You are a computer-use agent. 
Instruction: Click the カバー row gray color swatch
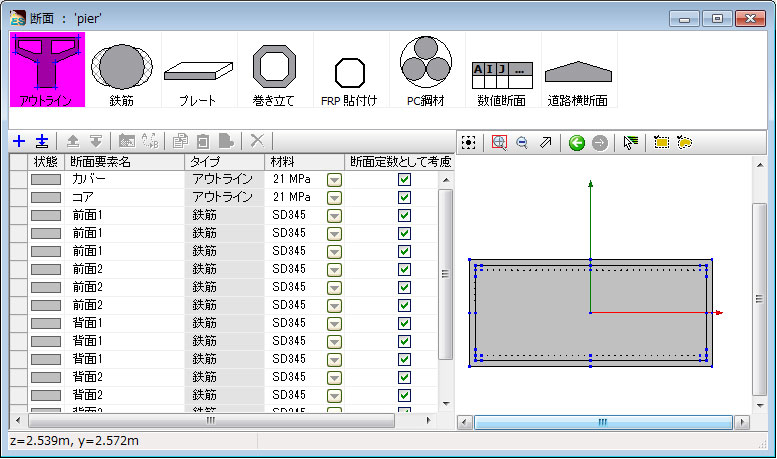coord(46,179)
